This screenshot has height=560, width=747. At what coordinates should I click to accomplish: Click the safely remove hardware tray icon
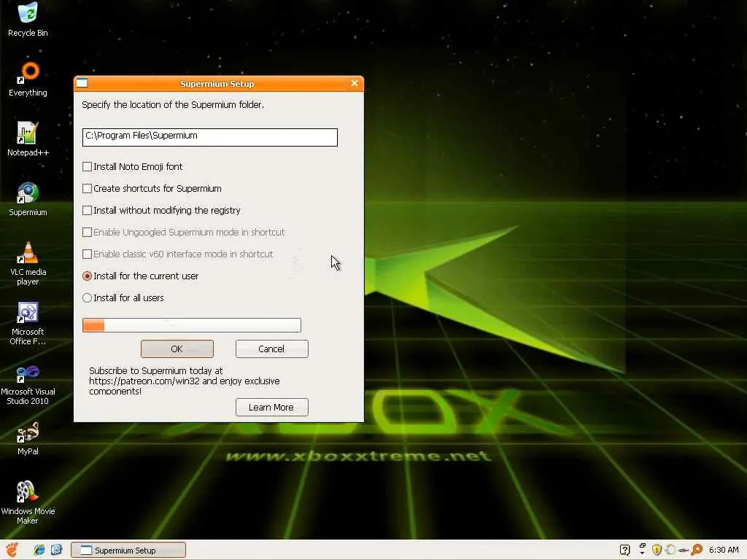point(683,551)
